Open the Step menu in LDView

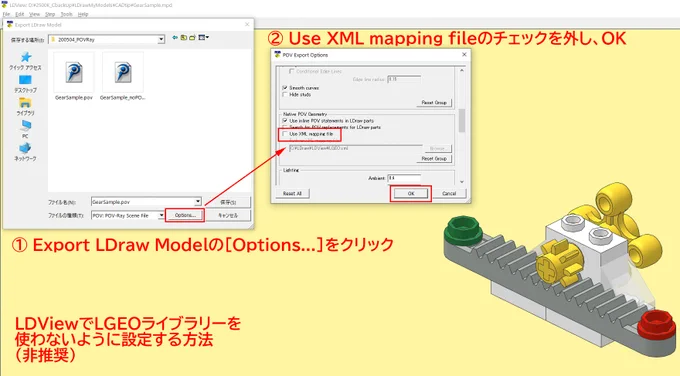(50, 14)
